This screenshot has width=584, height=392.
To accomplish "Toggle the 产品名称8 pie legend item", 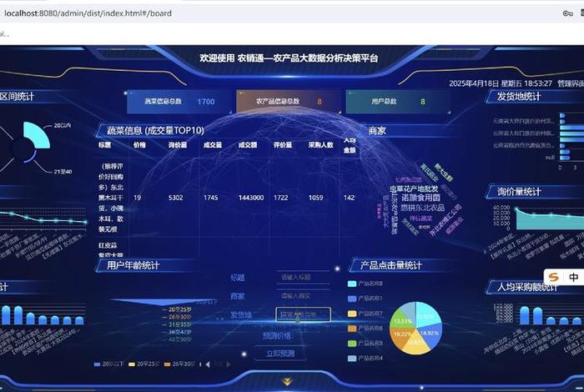I will click(365, 284).
